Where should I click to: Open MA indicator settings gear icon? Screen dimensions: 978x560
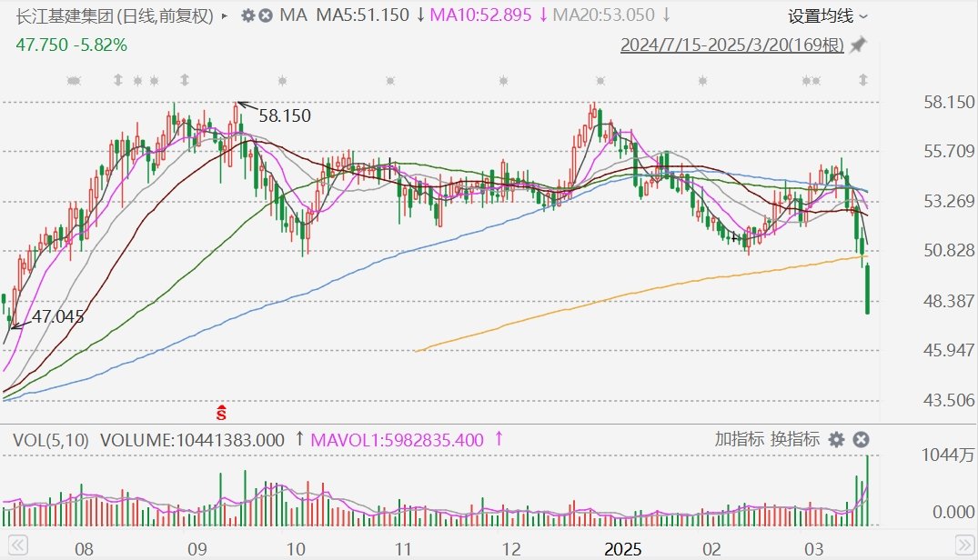pos(248,15)
